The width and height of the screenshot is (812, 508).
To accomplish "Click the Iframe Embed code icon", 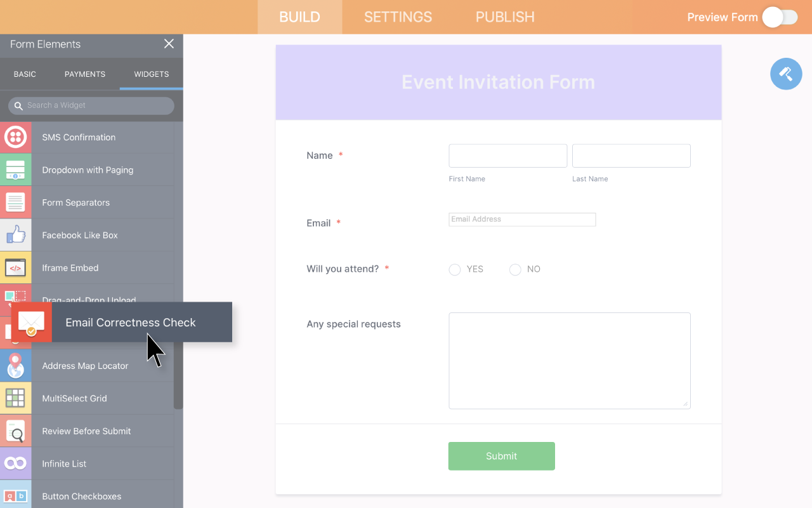I will (x=15, y=268).
